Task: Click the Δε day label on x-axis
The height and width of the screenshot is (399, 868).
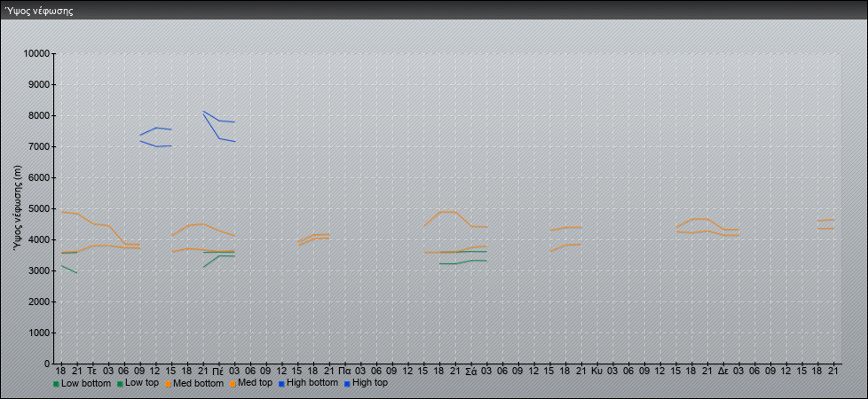Action: [x=723, y=371]
